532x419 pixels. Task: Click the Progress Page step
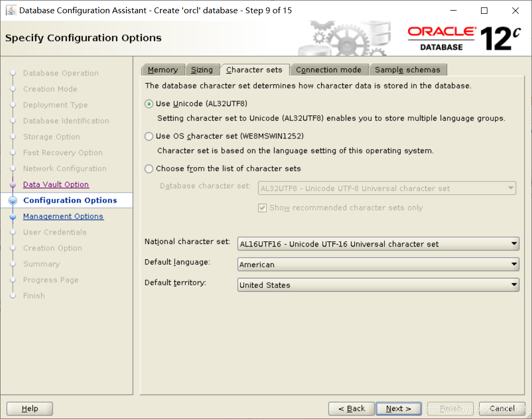point(51,280)
